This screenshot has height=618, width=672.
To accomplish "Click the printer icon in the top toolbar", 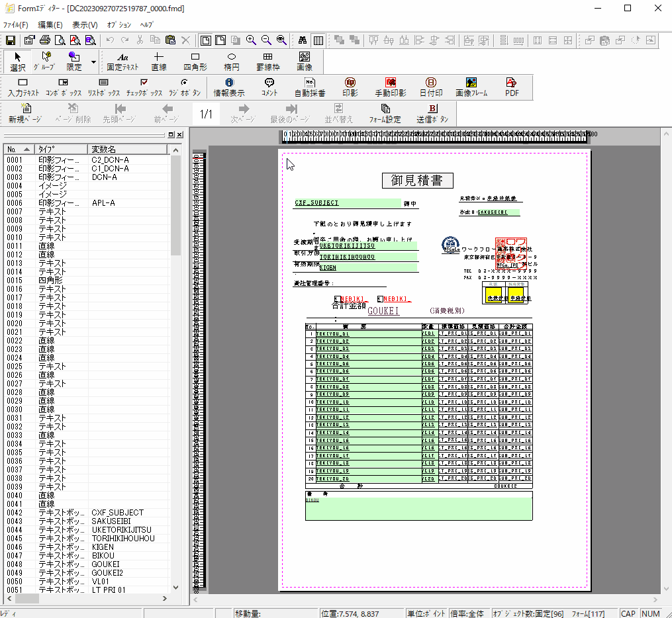I will [x=44, y=40].
